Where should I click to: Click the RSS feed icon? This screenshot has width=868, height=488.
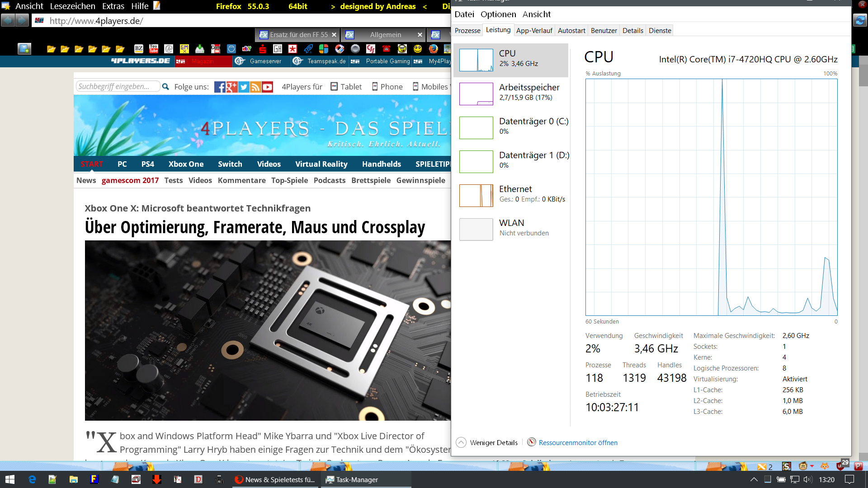click(x=255, y=87)
